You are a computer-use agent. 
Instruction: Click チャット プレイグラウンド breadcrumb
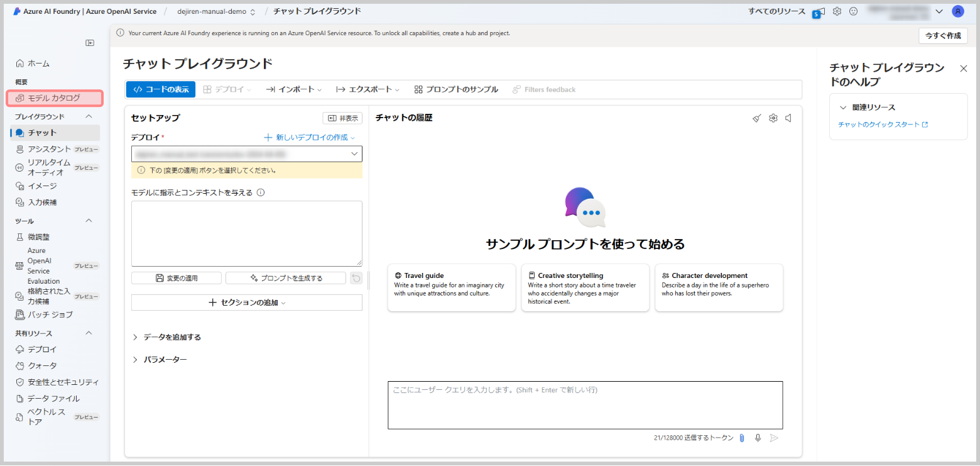[317, 11]
